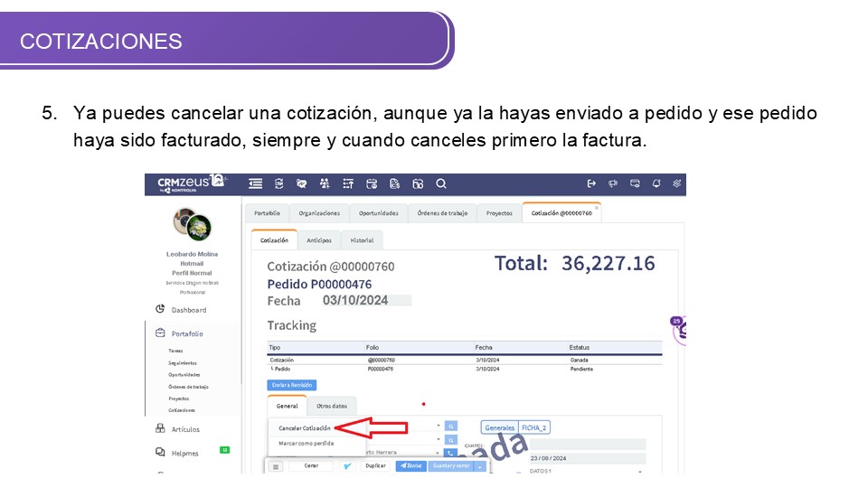Click the blue checkmark button
This screenshot has width=868, height=488.
(x=347, y=466)
